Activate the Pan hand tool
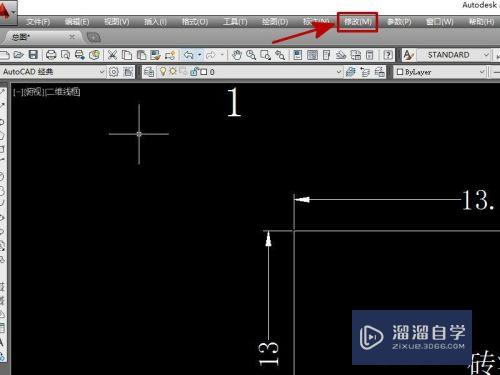The image size is (500, 375). pyautogui.click(x=237, y=55)
